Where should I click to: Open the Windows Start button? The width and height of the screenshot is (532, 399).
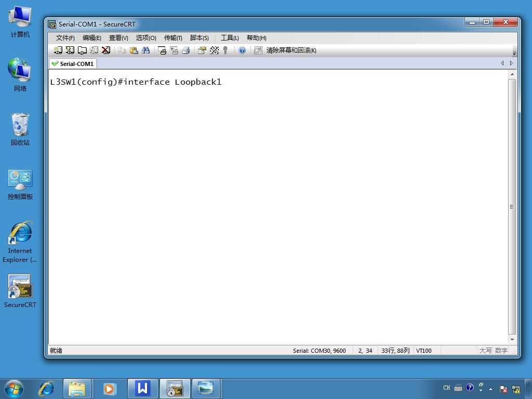14,389
